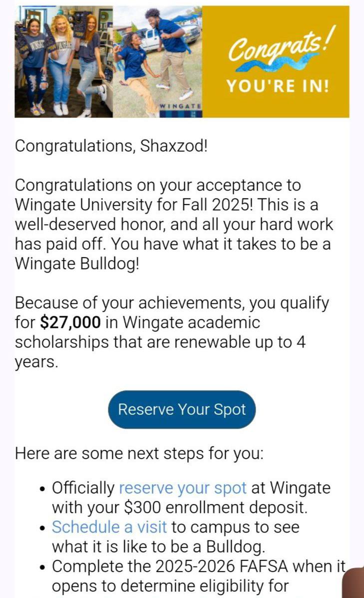Click the photo of two students dancing outdoors
The height and width of the screenshot is (598, 364).
[x=157, y=61]
